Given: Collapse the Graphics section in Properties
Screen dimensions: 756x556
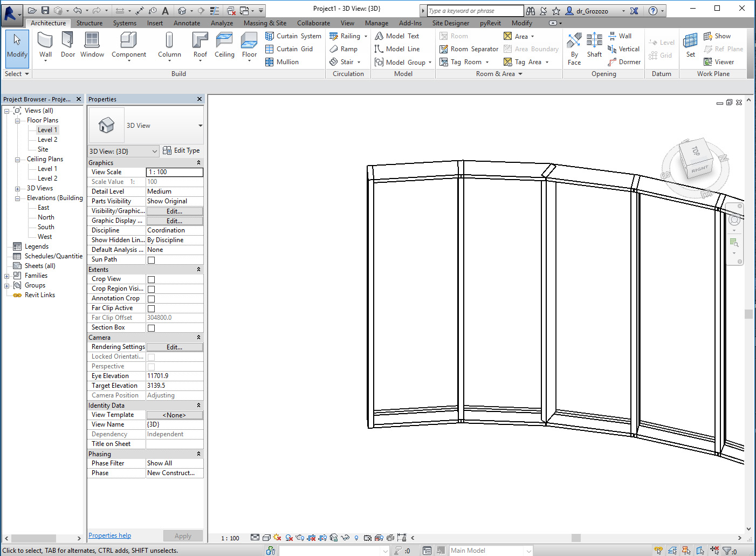Looking at the screenshot, I should [200, 162].
